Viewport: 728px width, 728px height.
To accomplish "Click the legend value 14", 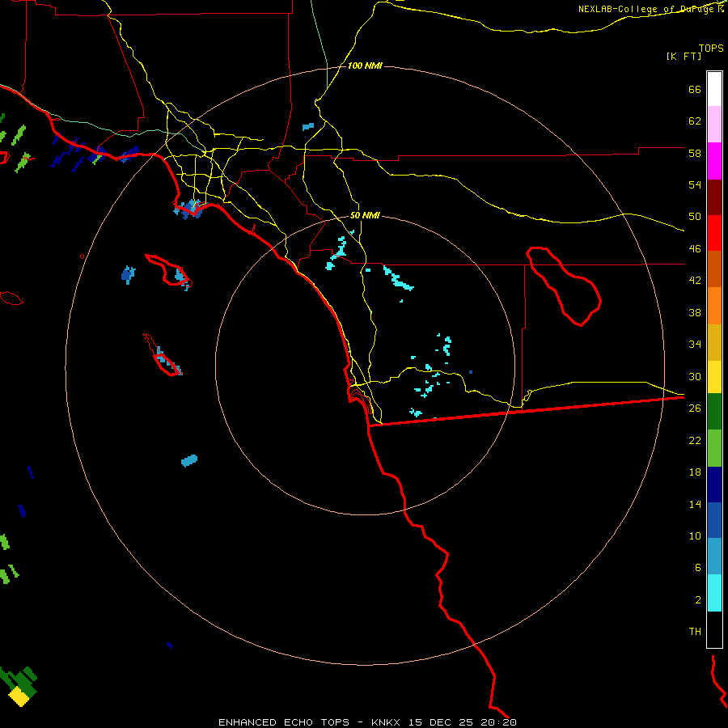I will [695, 504].
